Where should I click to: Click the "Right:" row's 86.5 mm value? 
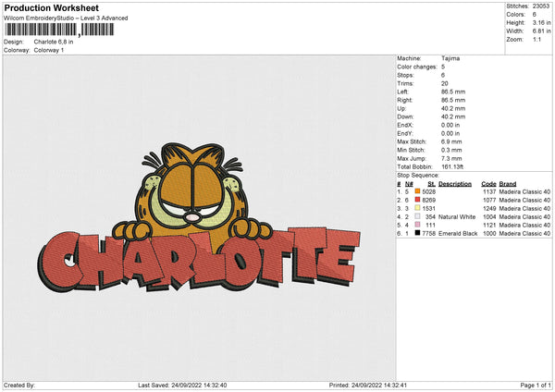(x=453, y=100)
